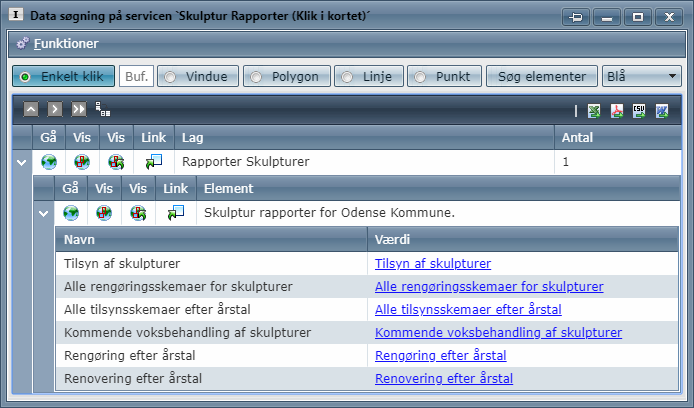Screen dimensions: 694x408
Task: Click the Link icon for Rapporter Skulpturer layer
Action: (x=153, y=161)
